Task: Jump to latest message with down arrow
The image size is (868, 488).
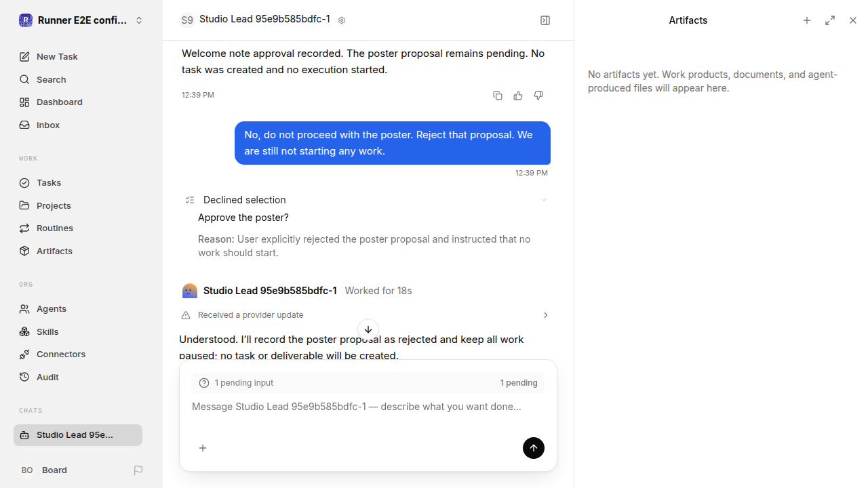Action: tap(368, 330)
